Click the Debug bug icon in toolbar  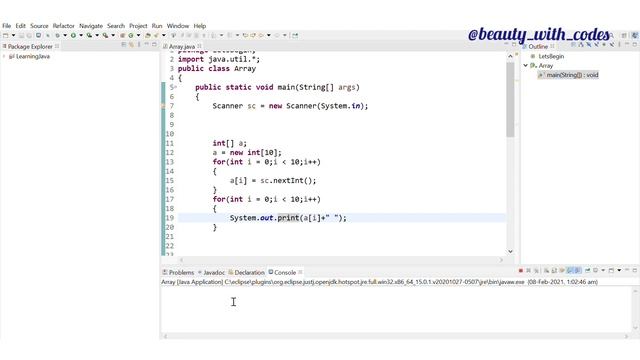click(57, 36)
